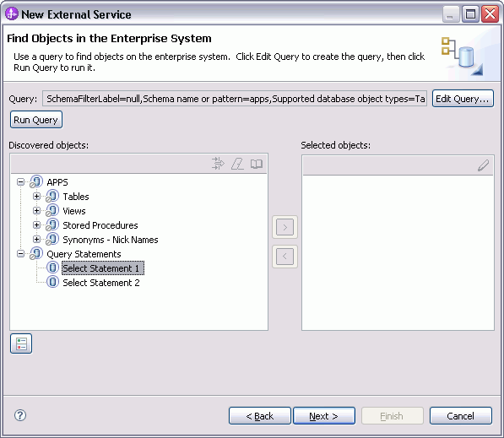Screen dimensions: 504x438
Task: Collapse the APPS tree node
Action: click(x=20, y=182)
